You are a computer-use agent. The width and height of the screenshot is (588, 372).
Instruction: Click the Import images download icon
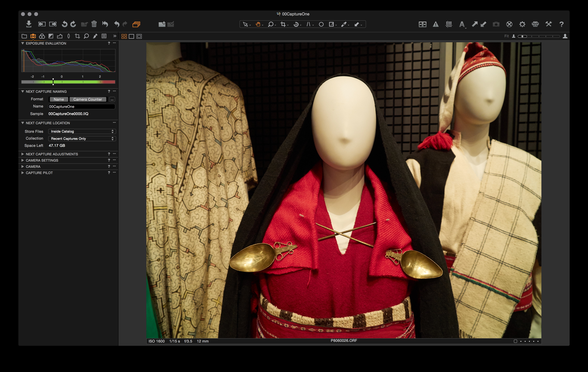(29, 24)
